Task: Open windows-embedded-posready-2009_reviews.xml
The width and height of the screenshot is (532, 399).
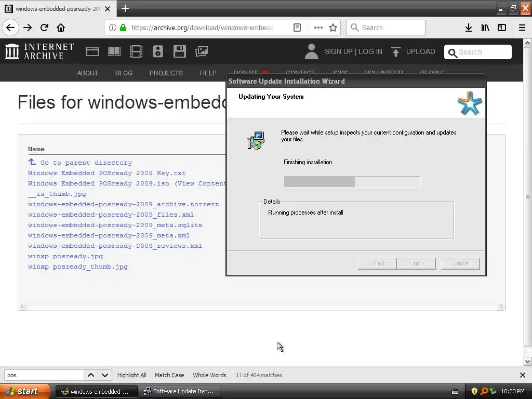Action: 115,246
